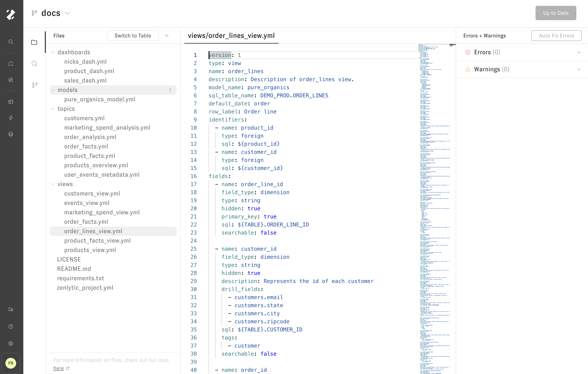Open pure_organics_model.yml file
The height and width of the screenshot is (374, 588).
coord(100,99)
